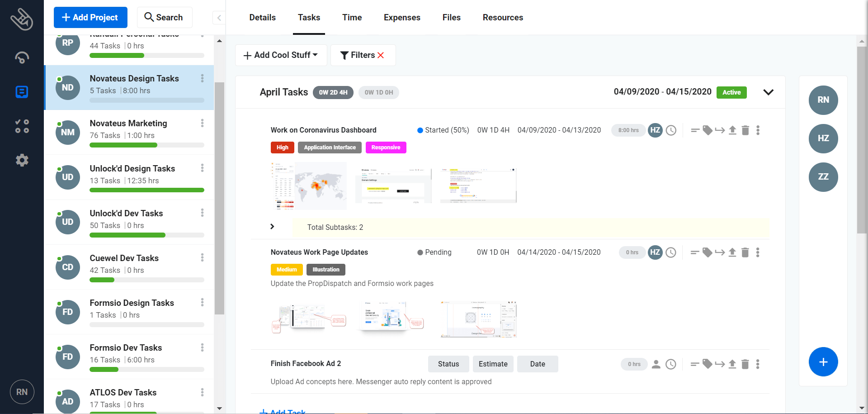The height and width of the screenshot is (414, 868).
Task: Switch to the Details tab
Action: pyautogui.click(x=262, y=18)
